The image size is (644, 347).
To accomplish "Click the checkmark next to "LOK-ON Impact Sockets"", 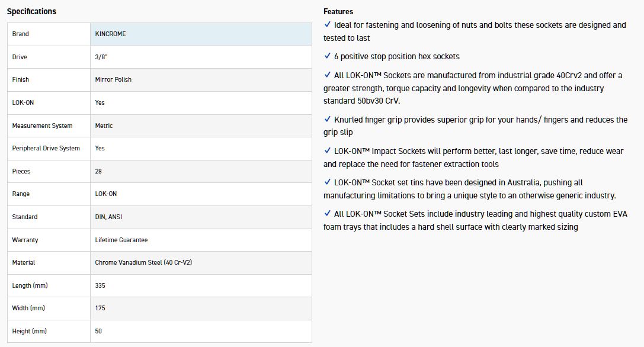I will point(328,151).
